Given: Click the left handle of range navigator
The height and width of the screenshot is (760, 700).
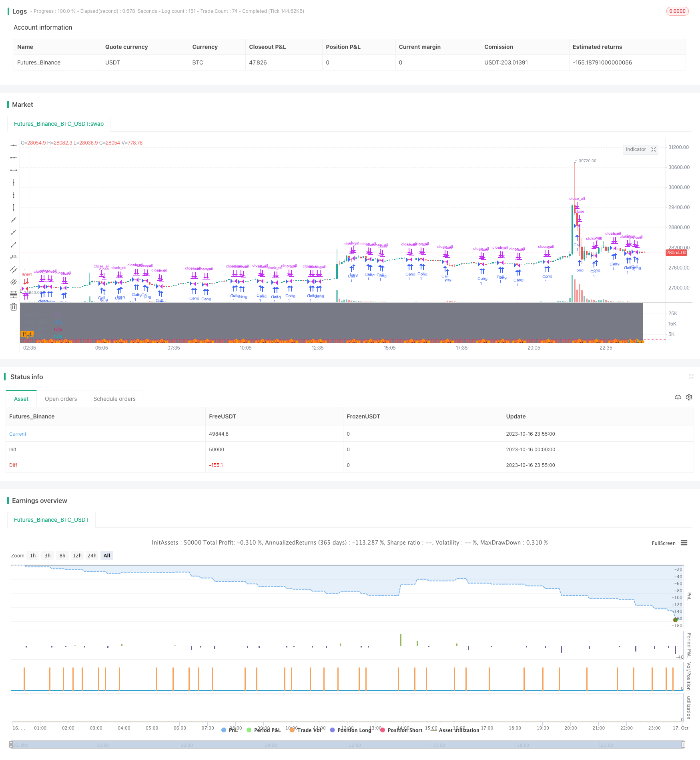Looking at the screenshot, I should pyautogui.click(x=11, y=745).
